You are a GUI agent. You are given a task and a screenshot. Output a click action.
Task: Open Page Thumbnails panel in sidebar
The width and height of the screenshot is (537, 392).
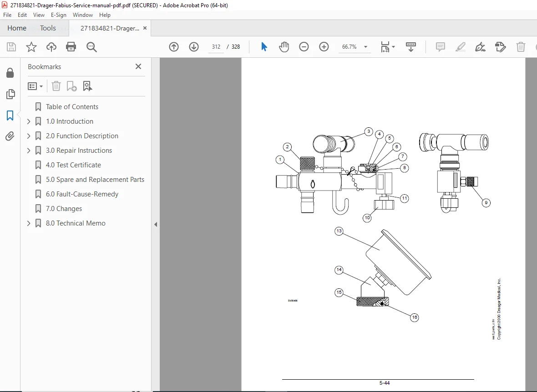pyautogui.click(x=10, y=94)
